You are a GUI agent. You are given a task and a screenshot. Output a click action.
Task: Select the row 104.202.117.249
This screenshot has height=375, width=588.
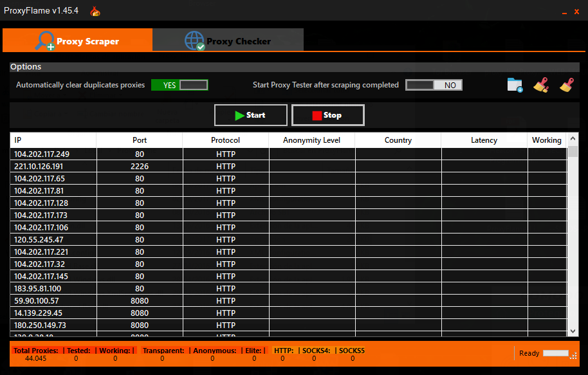pos(288,154)
